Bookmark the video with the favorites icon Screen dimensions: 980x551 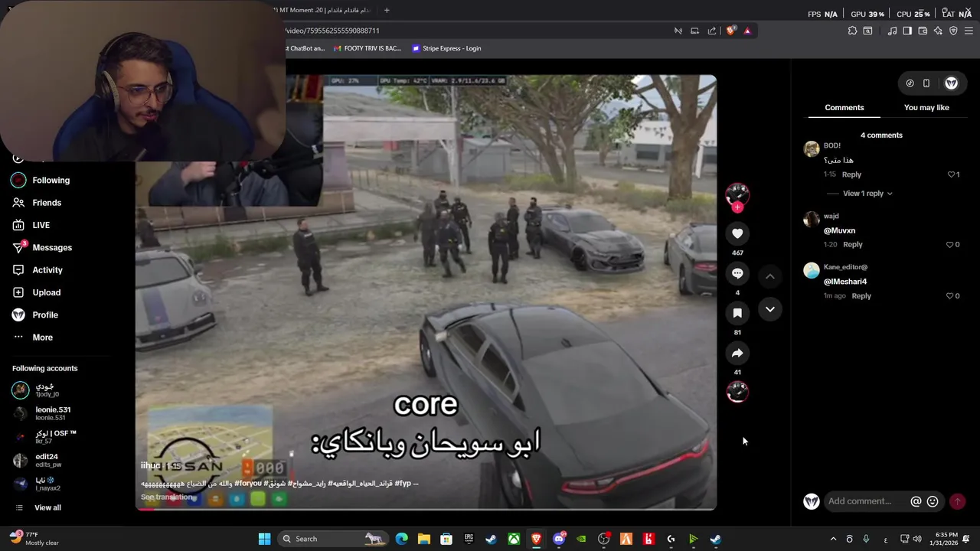click(x=737, y=313)
